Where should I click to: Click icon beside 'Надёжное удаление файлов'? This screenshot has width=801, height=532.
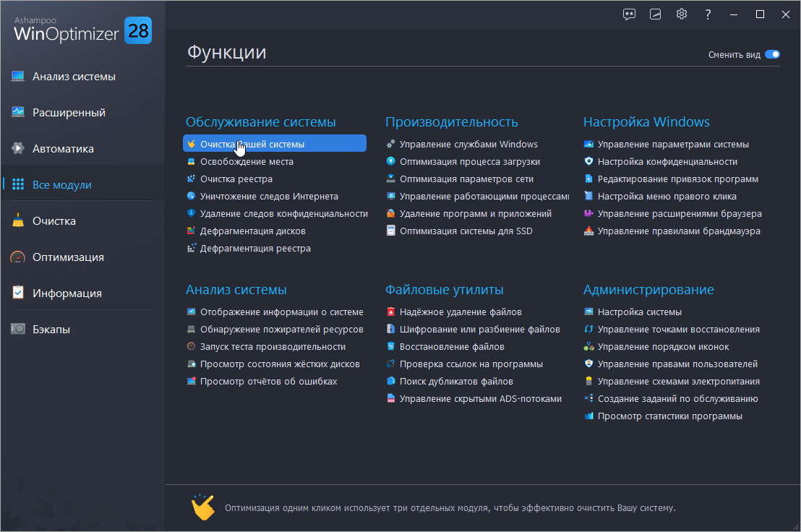click(391, 311)
